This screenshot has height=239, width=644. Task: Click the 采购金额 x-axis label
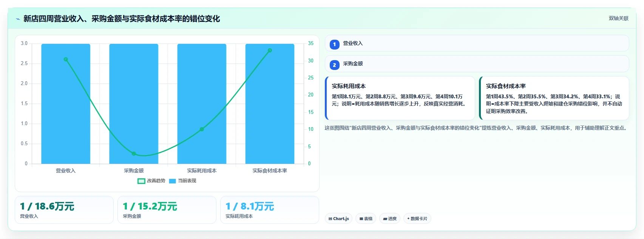point(134,171)
